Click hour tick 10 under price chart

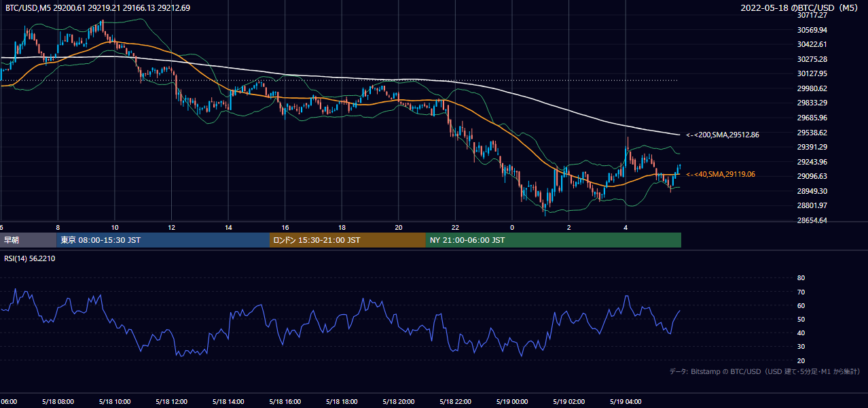pos(114,227)
